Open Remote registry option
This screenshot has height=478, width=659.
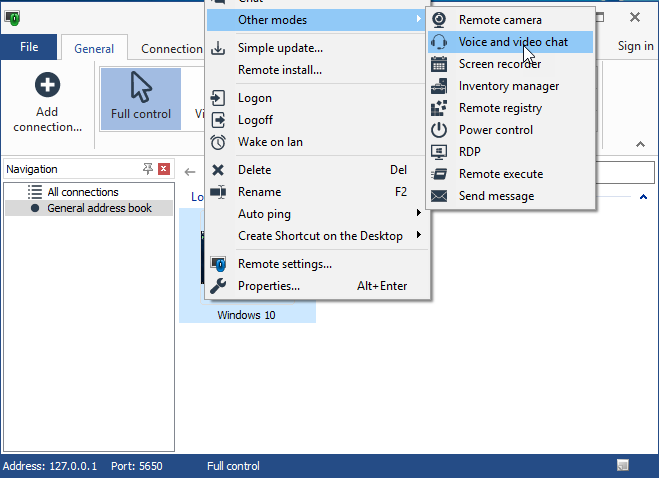click(499, 108)
